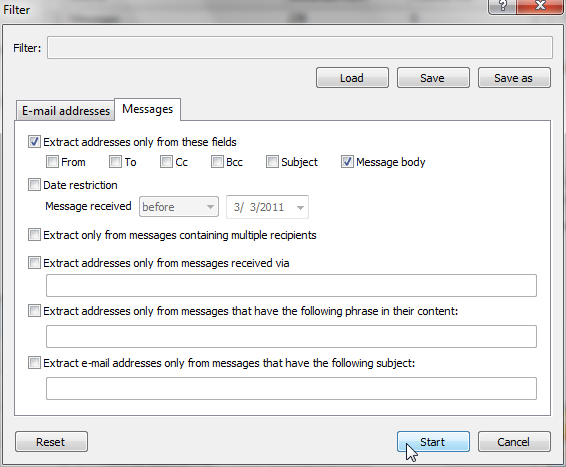This screenshot has height=467, width=566.
Task: Enable the following phrase in content checkbox
Action: pyautogui.click(x=34, y=311)
